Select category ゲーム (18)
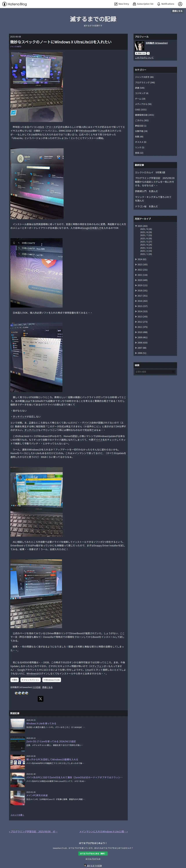The image size is (186, 868). (x=140, y=99)
